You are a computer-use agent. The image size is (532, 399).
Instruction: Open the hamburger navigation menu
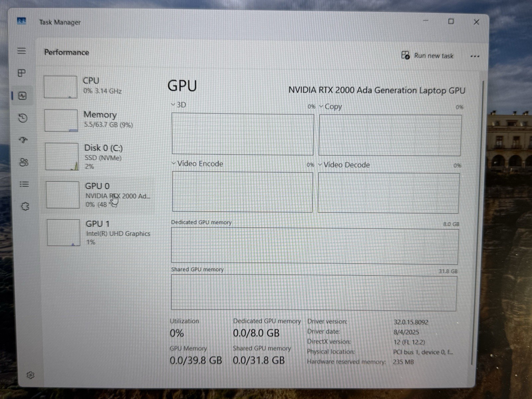pyautogui.click(x=22, y=51)
